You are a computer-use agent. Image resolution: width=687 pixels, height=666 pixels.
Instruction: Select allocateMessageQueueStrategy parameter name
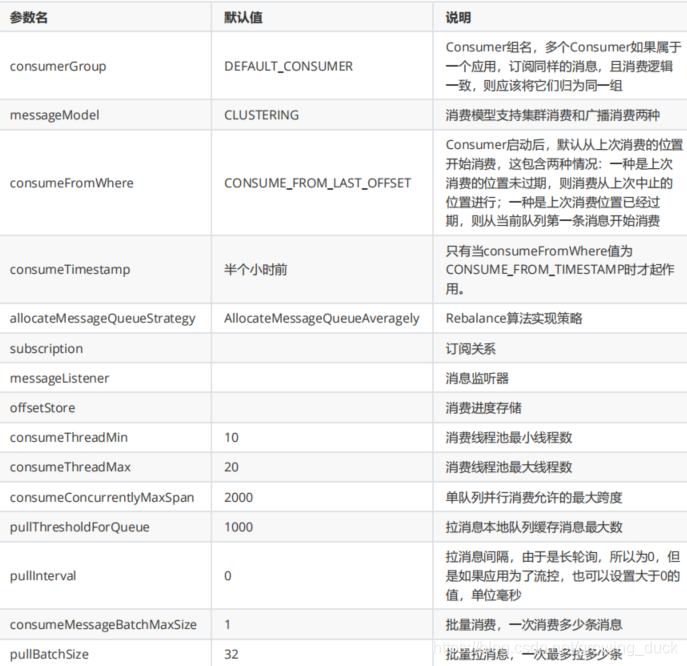pyautogui.click(x=103, y=318)
